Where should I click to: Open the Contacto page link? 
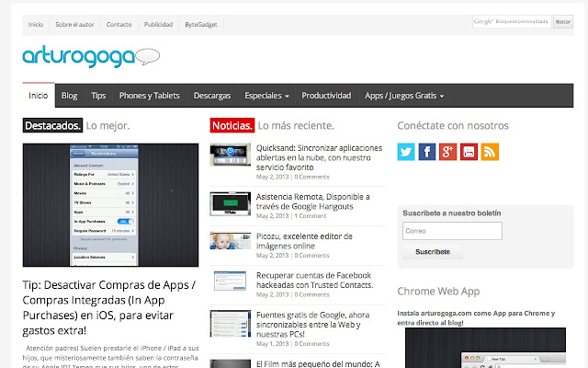coord(119,25)
